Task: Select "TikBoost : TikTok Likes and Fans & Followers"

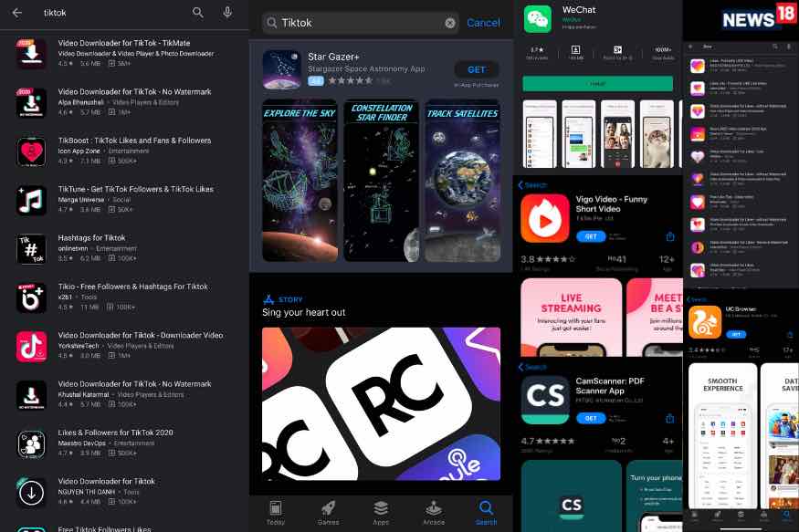Action: tap(134, 141)
